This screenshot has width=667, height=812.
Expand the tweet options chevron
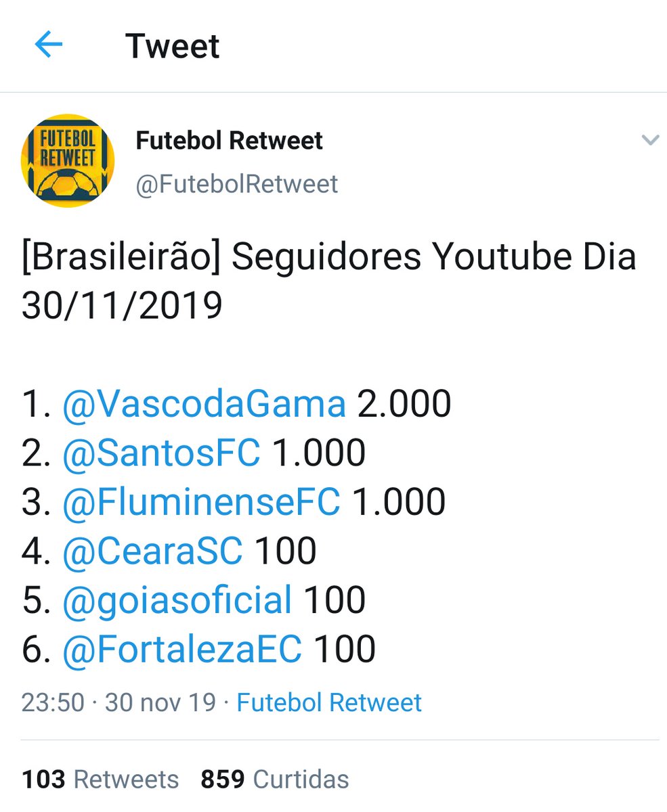(x=649, y=141)
